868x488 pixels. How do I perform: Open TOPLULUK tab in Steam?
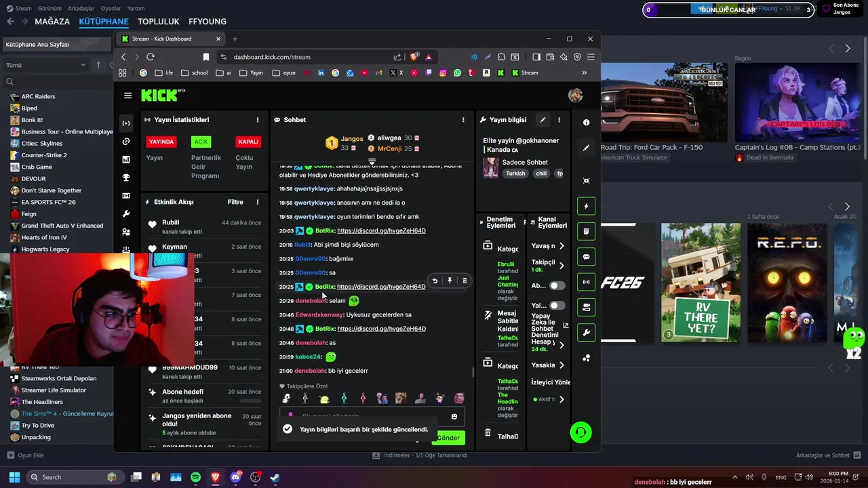(159, 22)
